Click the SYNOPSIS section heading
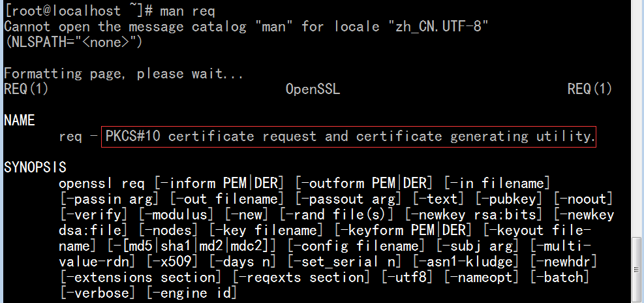This screenshot has width=644, height=303. 35,167
